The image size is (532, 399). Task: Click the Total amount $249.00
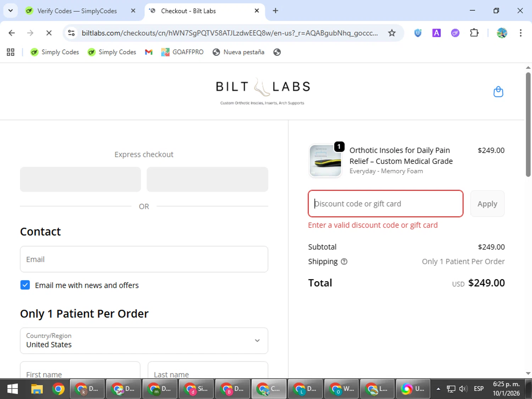(486, 283)
